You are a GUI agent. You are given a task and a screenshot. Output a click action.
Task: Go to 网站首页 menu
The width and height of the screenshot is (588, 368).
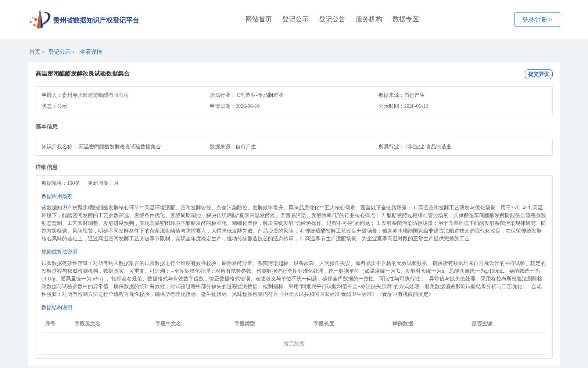pyautogui.click(x=259, y=19)
